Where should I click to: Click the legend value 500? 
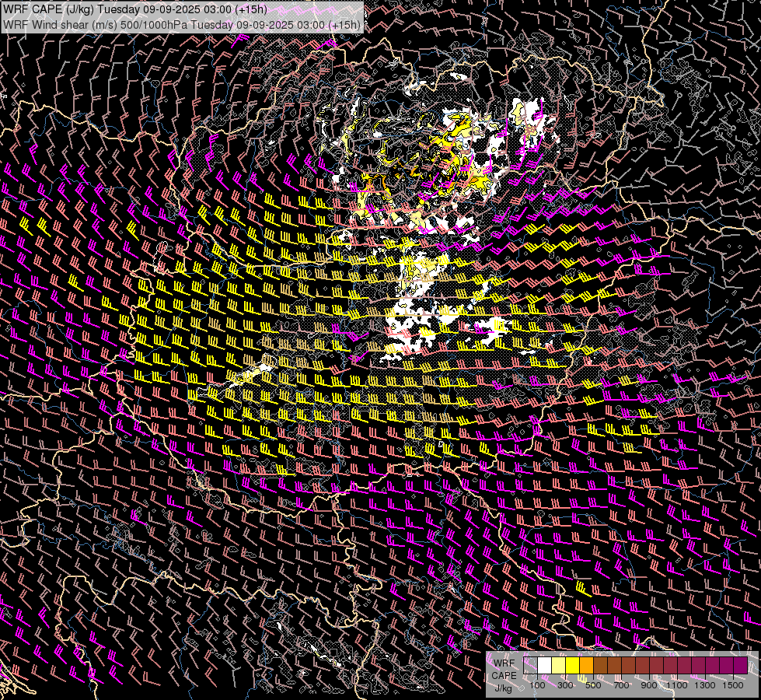coord(593,685)
